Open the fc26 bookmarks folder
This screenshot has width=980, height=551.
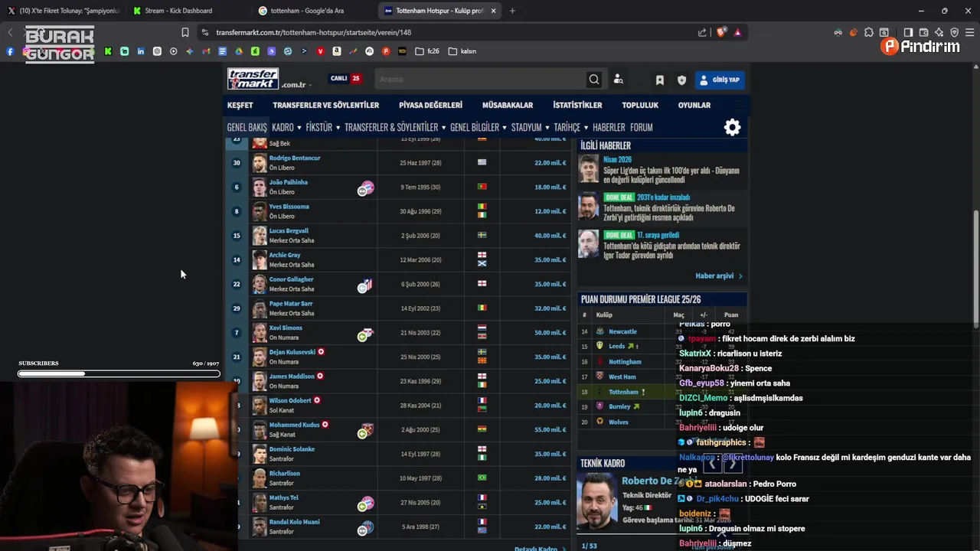pyautogui.click(x=427, y=51)
